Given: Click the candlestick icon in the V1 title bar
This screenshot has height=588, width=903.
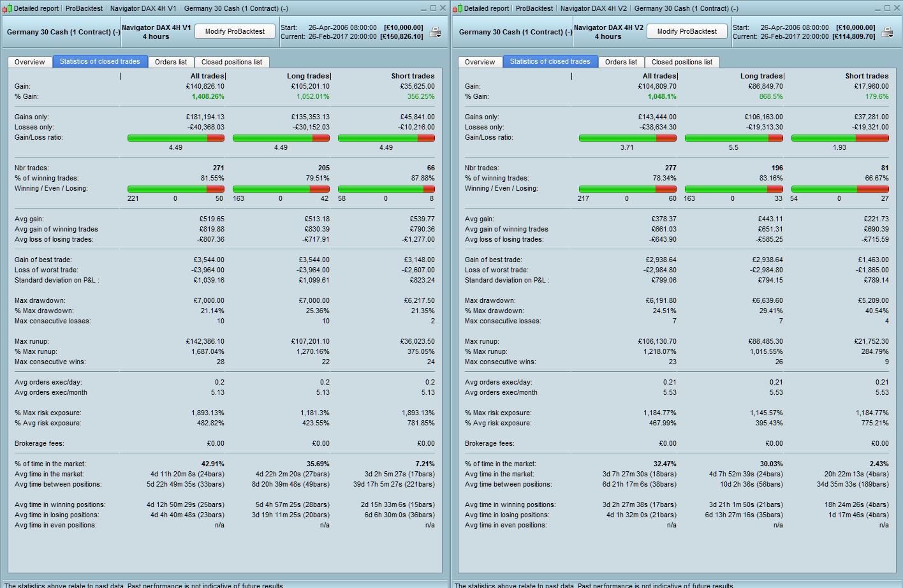Looking at the screenshot, I should coord(8,8).
